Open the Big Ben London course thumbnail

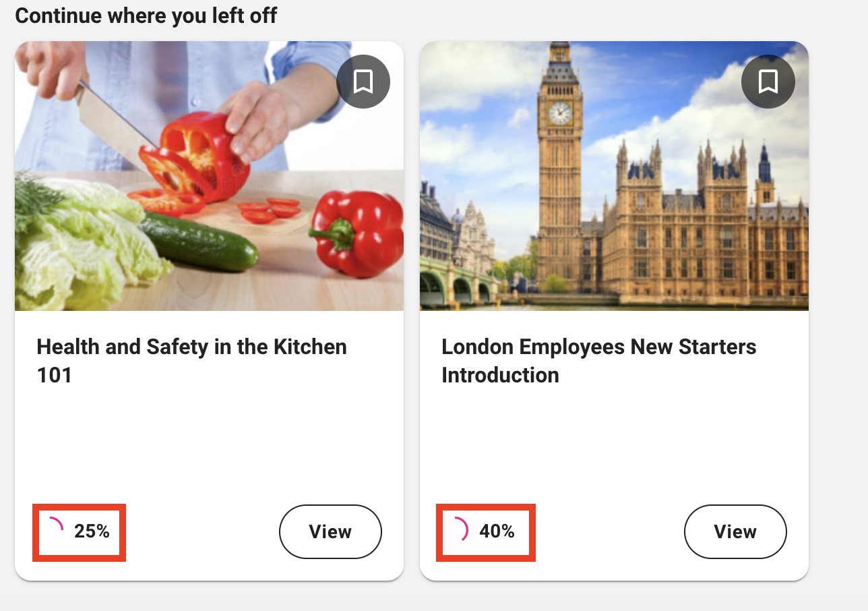tap(614, 176)
